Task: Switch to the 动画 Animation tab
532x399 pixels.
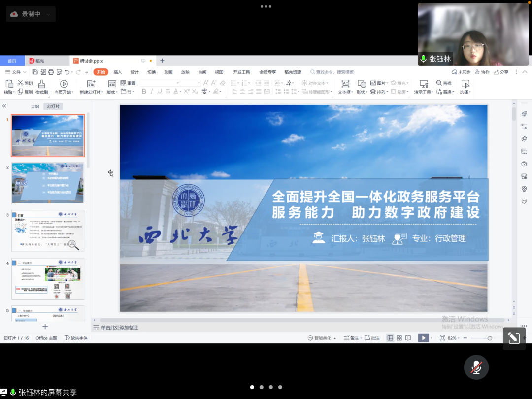Action: tap(168, 72)
